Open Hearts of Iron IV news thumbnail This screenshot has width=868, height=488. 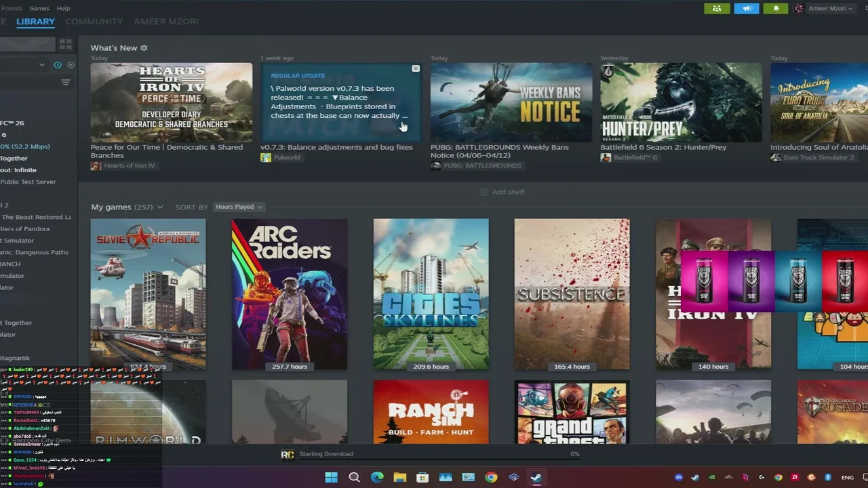tap(172, 102)
